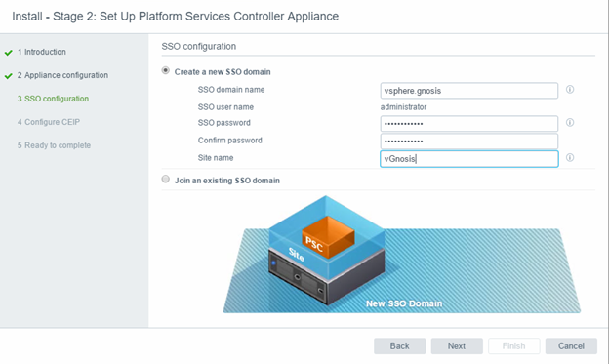Viewport: 609px width, 364px height.
Task: Select Join an existing SSO domain option
Action: coord(166,180)
